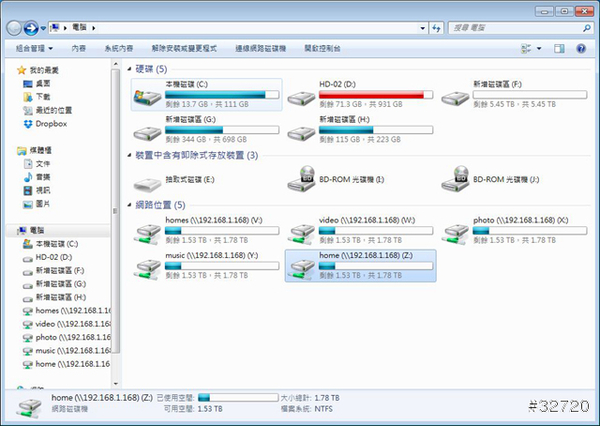600x426 pixels.
Task: Click 電腦 breadcrumb in the address bar
Action: click(79, 28)
